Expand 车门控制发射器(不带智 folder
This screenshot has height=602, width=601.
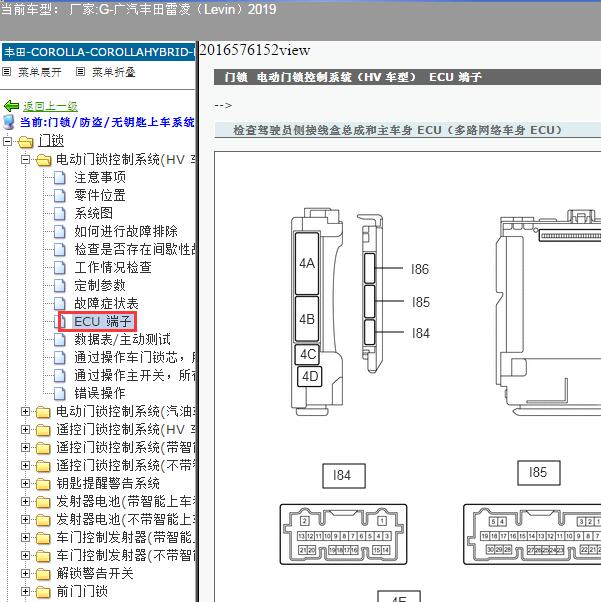coord(25,556)
